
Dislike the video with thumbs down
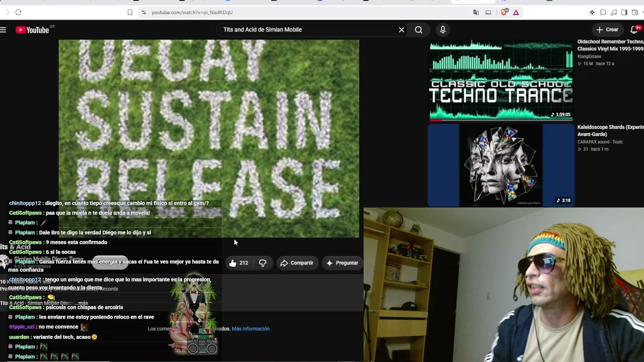(x=263, y=263)
